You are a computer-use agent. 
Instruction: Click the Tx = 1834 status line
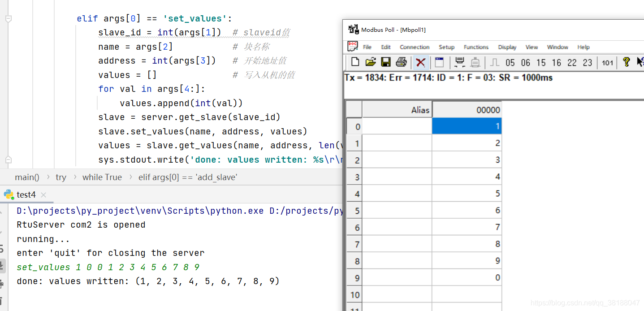pyautogui.click(x=449, y=78)
